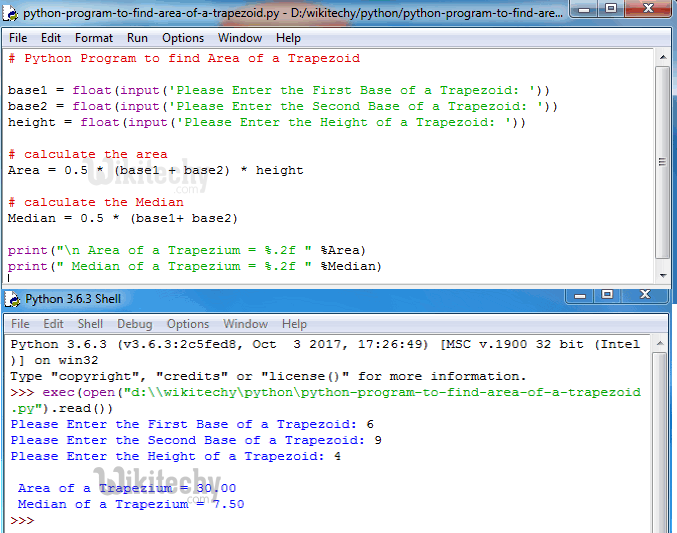This screenshot has height=533, width=677.
Task: Maximize the editor window
Action: pos(611,9)
